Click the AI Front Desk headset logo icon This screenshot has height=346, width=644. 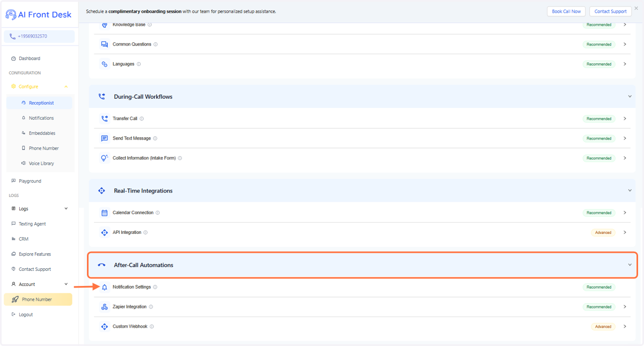[11, 14]
